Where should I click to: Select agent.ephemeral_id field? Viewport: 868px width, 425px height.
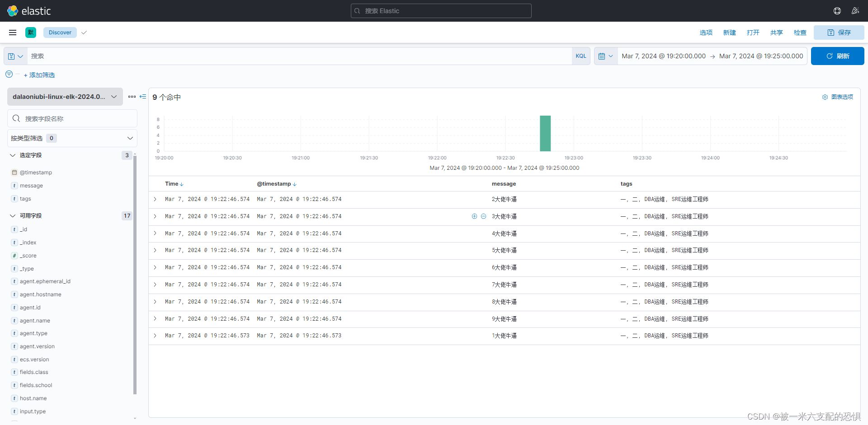(45, 281)
